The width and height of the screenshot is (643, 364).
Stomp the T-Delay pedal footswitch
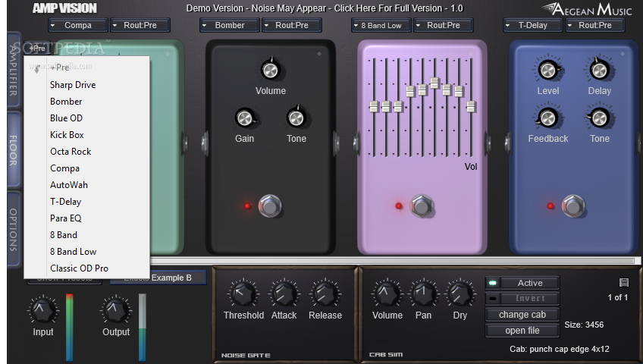click(x=573, y=206)
